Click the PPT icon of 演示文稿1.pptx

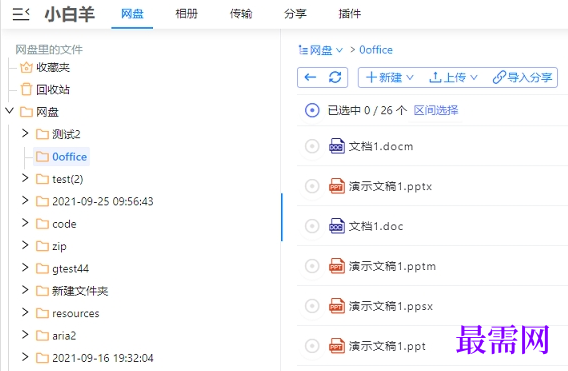[337, 186]
